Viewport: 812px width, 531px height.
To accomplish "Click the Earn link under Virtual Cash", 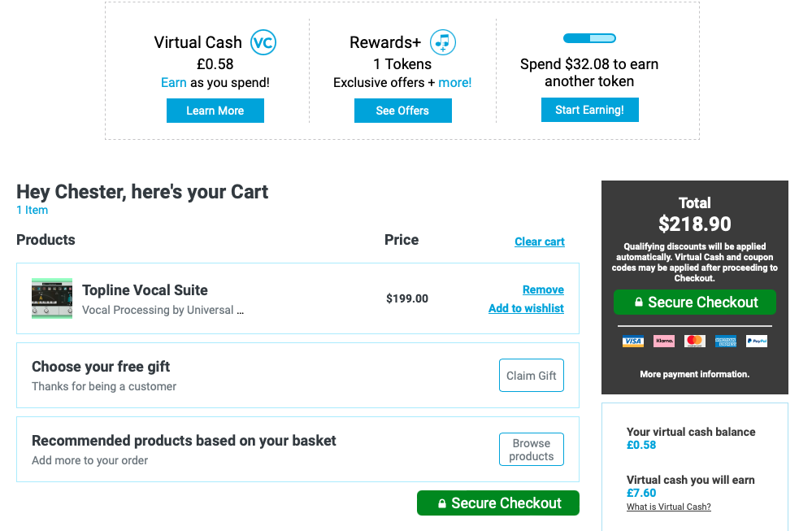I will point(173,82).
